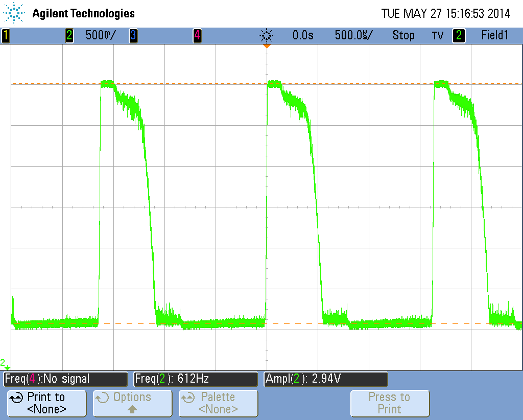Click the channel 2 ground marker at left edge
Screen dimensions: 523x420
point(5,364)
